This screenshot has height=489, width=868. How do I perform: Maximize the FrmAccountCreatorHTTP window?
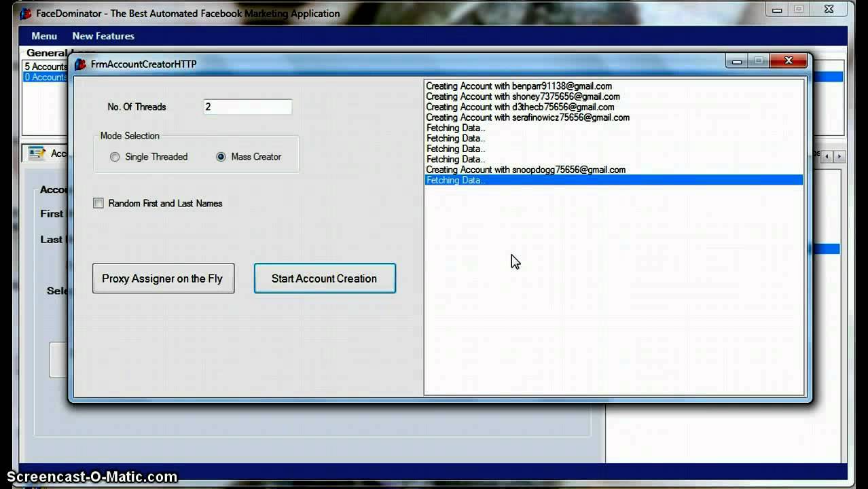[x=759, y=61]
